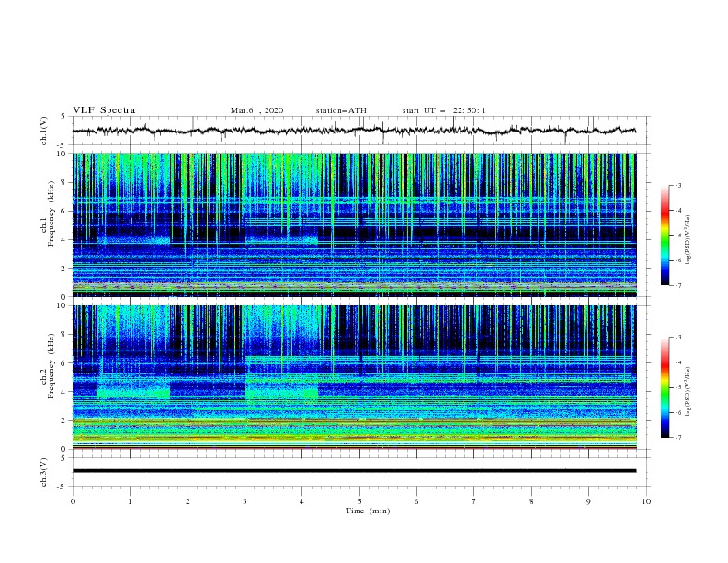The image size is (728, 563).
Task: Click the "5" voltage tick of ch.1(V) axis
Action: pos(64,117)
